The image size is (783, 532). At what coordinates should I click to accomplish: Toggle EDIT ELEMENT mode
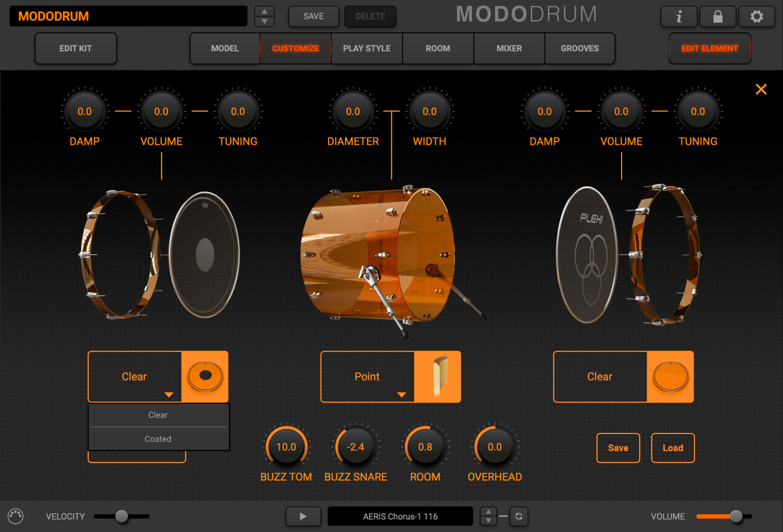tap(710, 48)
